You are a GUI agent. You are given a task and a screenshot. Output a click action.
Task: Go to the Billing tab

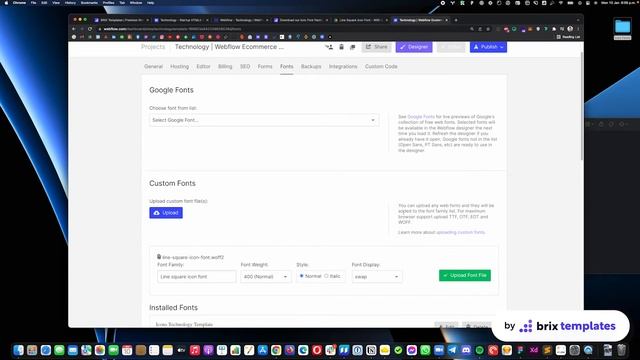point(225,66)
